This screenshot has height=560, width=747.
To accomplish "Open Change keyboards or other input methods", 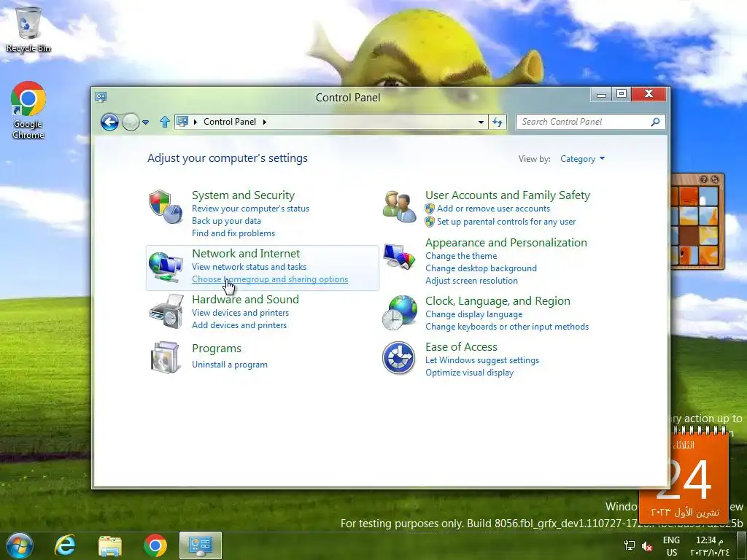I will (x=507, y=327).
